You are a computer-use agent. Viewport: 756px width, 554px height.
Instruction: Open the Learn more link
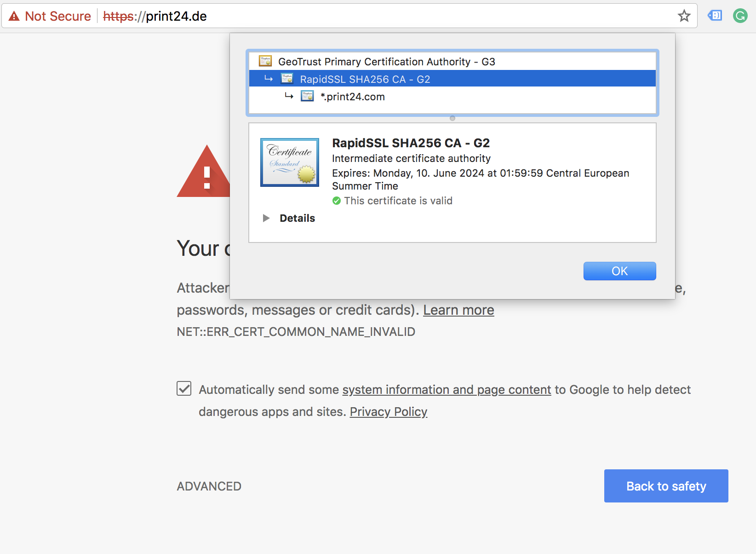click(458, 310)
